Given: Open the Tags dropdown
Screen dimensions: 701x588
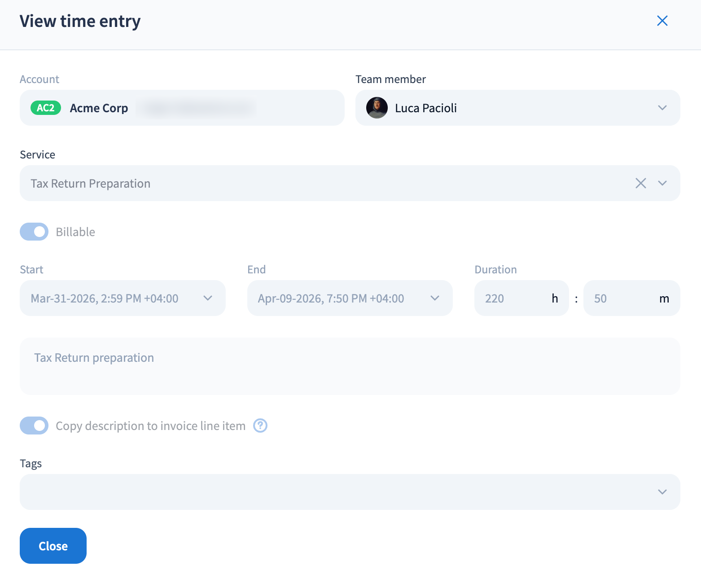Looking at the screenshot, I should click(x=662, y=492).
